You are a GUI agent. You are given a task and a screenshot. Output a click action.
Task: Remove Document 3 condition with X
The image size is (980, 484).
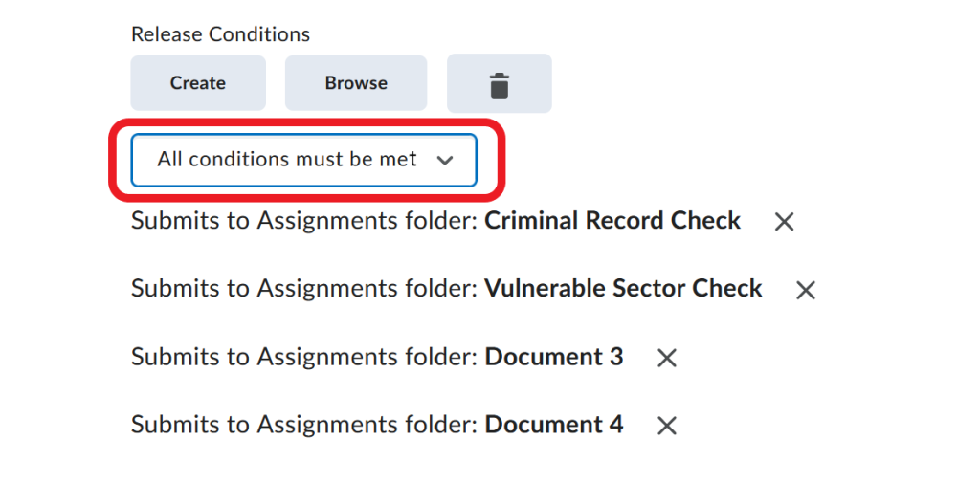click(x=667, y=358)
